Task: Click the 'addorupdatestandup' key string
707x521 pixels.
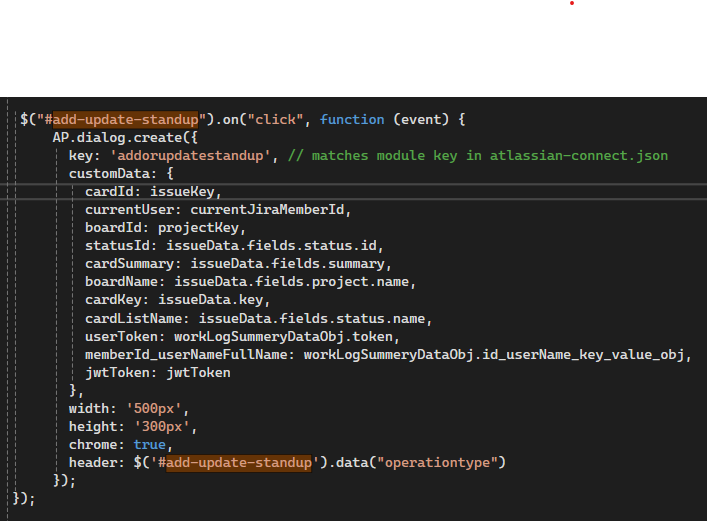Action: pos(190,156)
